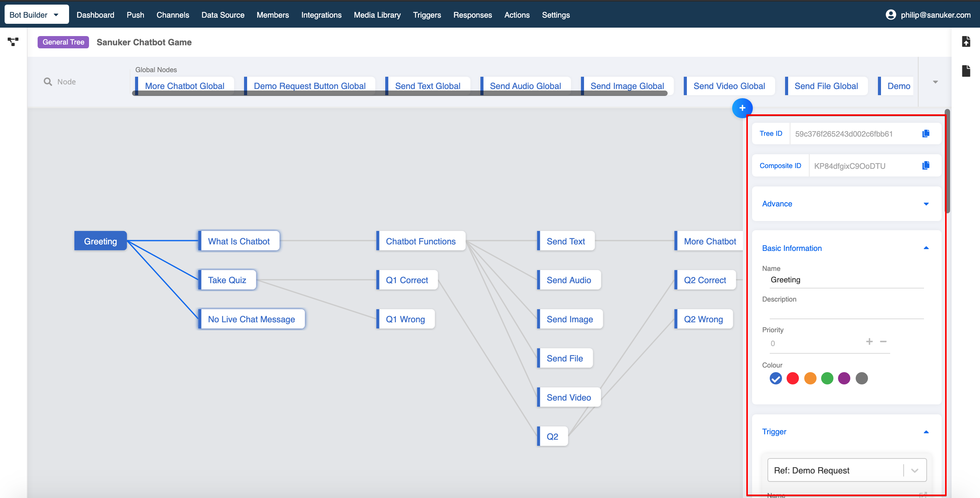Click the Name input field with Greeting
980x498 pixels.
[846, 280]
